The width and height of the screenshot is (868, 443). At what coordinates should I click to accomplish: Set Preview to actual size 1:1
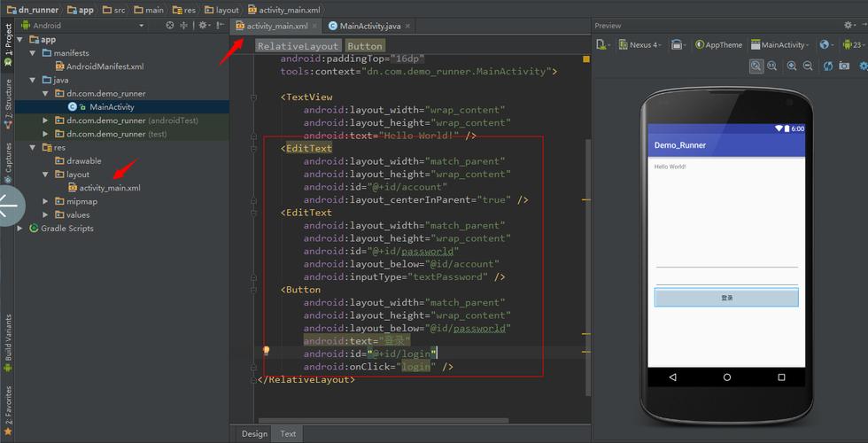771,66
